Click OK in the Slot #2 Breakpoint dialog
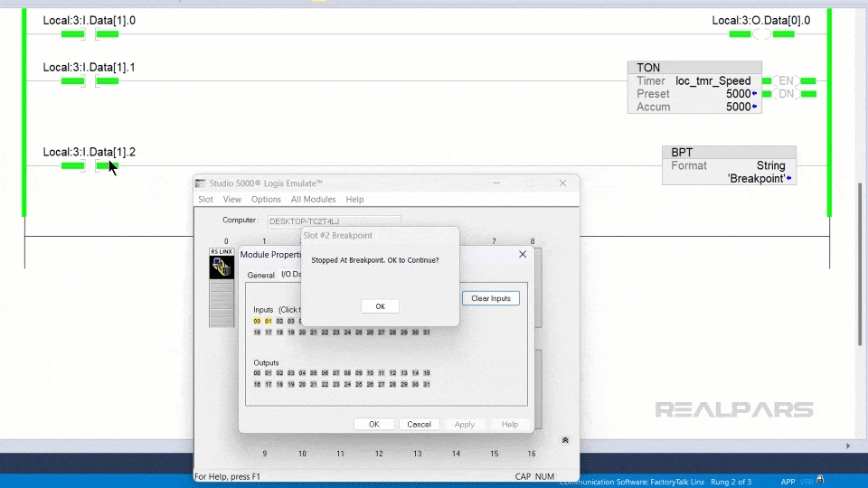The image size is (868, 488). coord(380,306)
